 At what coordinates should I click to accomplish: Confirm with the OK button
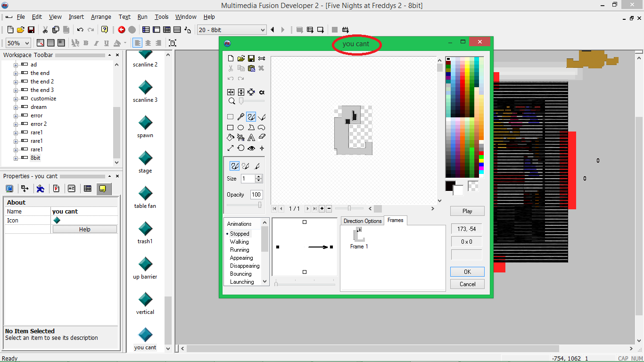467,271
